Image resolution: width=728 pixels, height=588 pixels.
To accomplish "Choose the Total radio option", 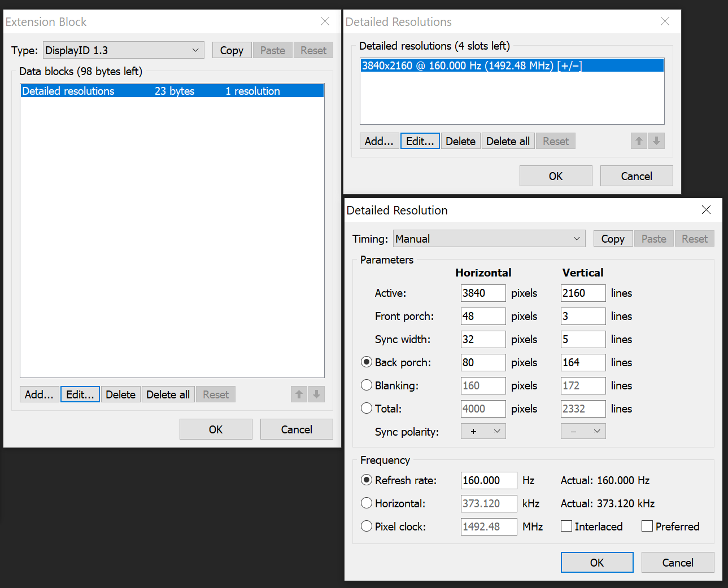I will pyautogui.click(x=367, y=409).
